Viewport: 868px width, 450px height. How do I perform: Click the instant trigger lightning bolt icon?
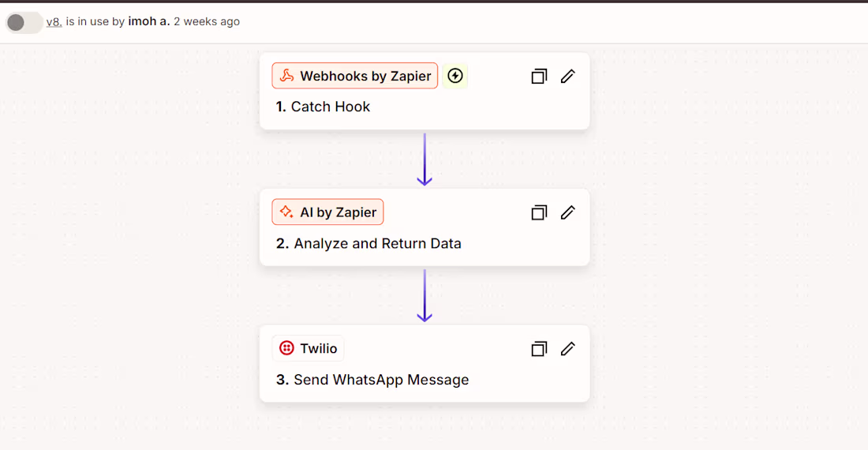click(455, 76)
